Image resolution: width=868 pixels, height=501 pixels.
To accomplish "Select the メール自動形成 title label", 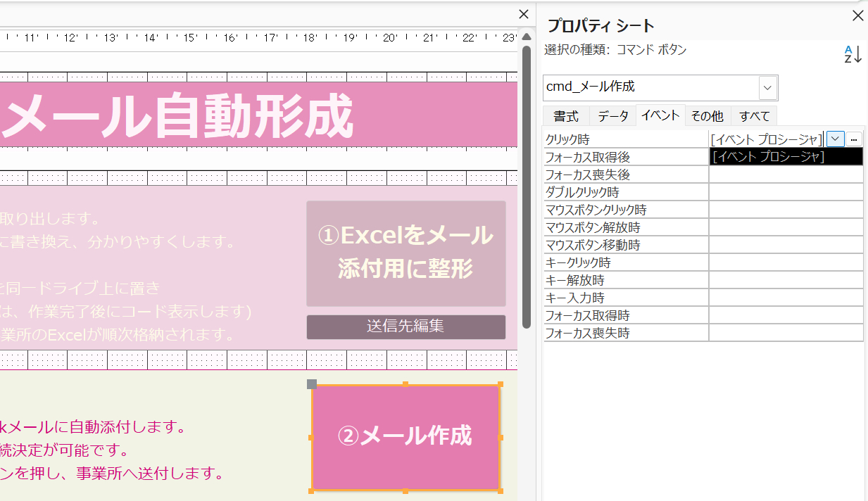I will point(176,115).
